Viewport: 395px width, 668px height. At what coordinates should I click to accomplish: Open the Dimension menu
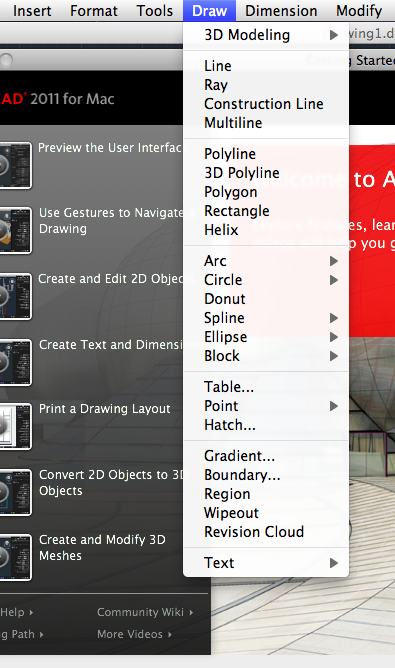click(281, 11)
